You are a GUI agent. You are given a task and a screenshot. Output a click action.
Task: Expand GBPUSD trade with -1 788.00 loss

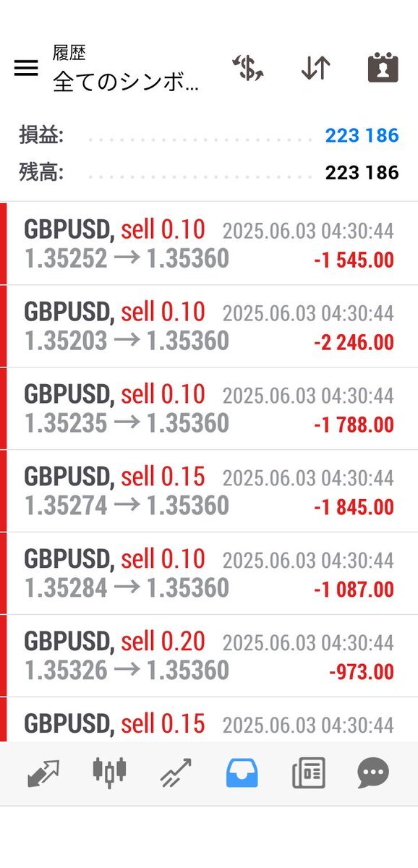point(209,409)
